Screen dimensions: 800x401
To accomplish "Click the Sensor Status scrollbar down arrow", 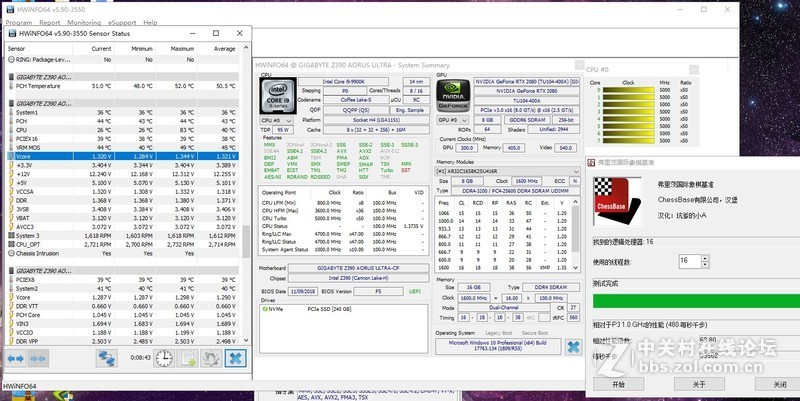I will point(246,340).
